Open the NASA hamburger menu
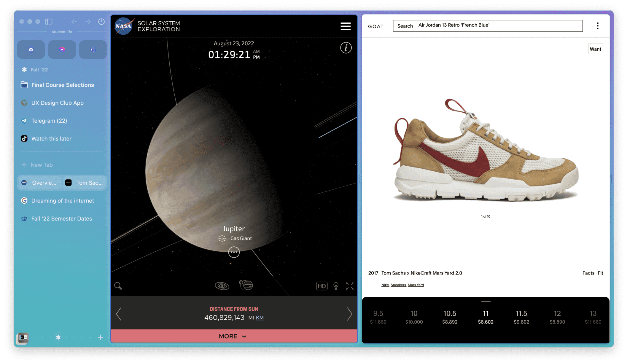 coord(345,26)
